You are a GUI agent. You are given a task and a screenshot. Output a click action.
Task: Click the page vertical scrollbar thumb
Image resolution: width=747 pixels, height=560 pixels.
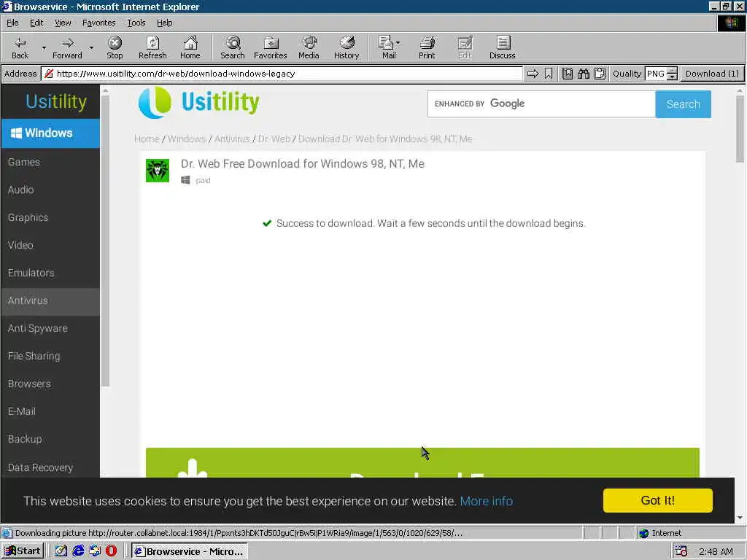click(x=740, y=128)
